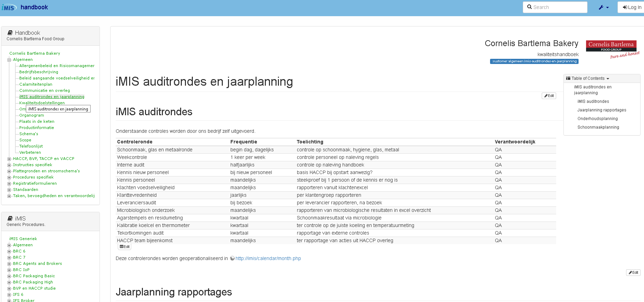The width and height of the screenshot is (644, 302).
Task: Expand IFS 6 tree node
Action: [9, 295]
